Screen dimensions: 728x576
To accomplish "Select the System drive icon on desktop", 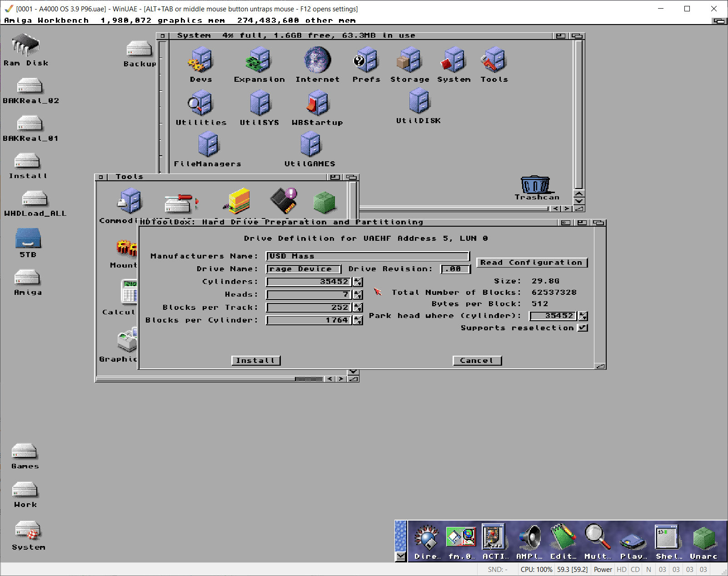I will [28, 531].
